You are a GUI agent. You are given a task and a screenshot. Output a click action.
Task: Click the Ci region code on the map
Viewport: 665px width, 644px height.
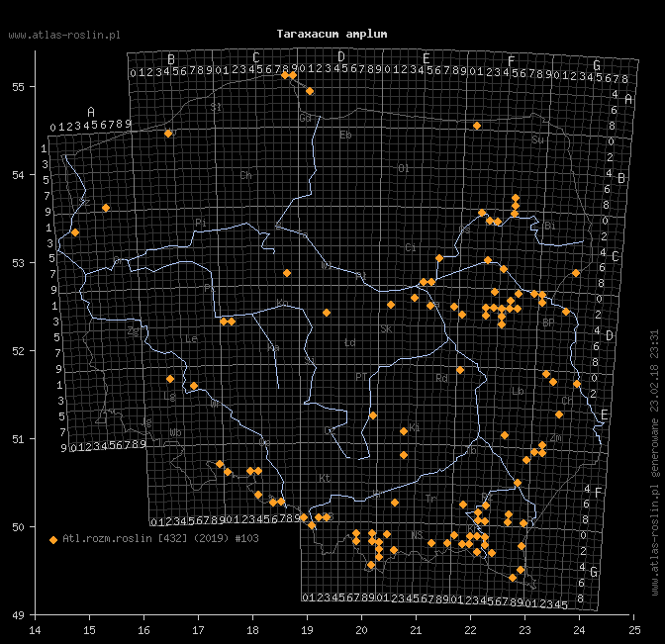click(x=411, y=247)
